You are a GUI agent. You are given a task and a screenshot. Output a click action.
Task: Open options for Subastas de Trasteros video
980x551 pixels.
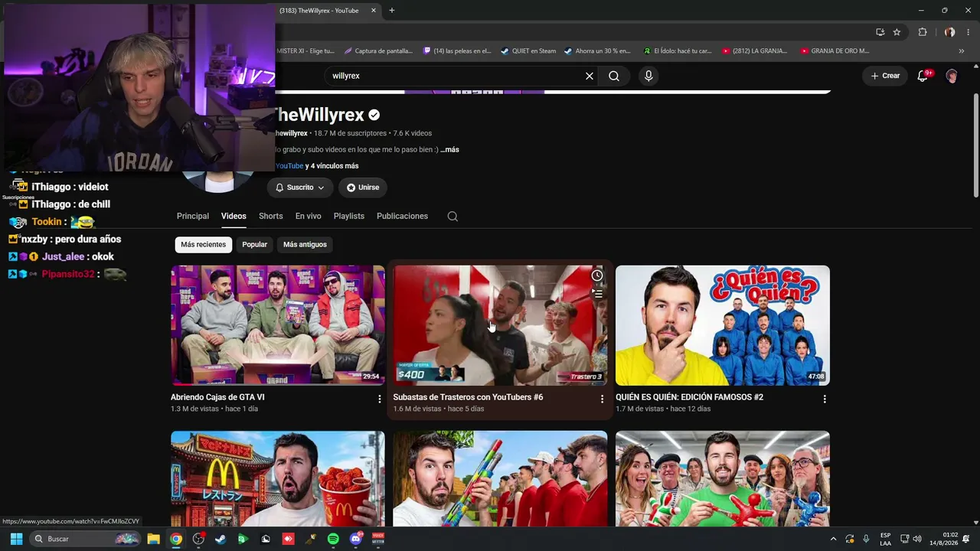(x=602, y=399)
